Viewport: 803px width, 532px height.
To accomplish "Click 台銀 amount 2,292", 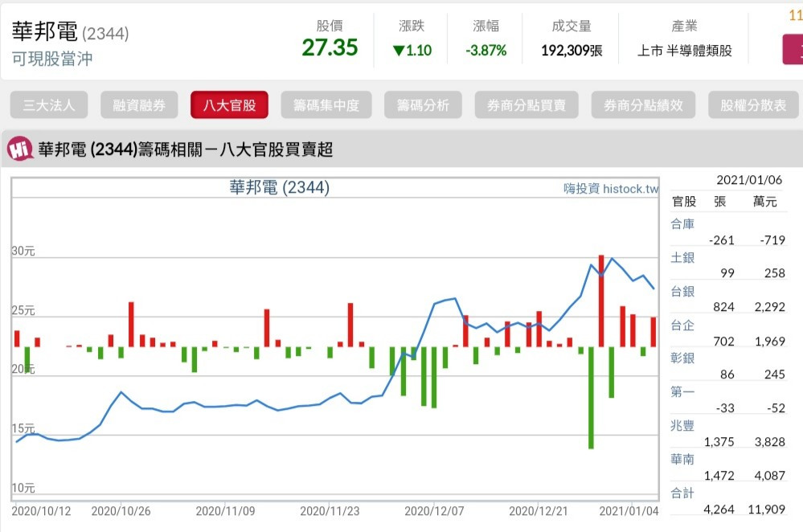I will (770, 307).
